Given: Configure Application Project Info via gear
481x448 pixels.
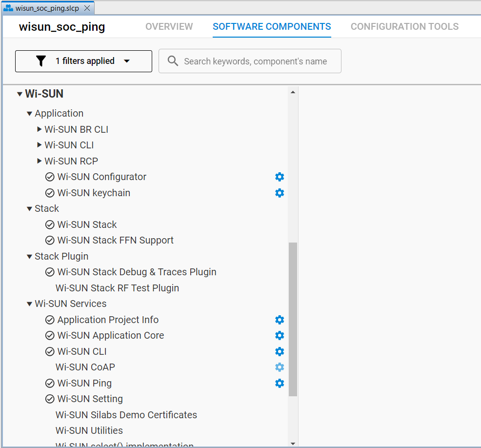Looking at the screenshot, I should click(280, 320).
